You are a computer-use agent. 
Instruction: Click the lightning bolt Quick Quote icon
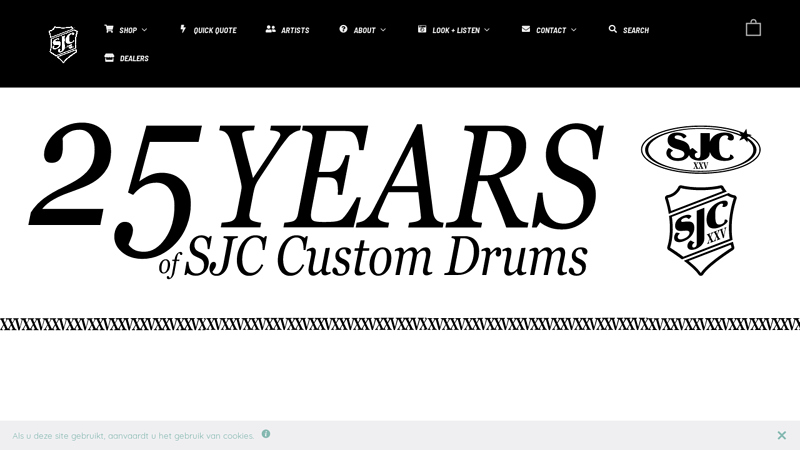183,29
